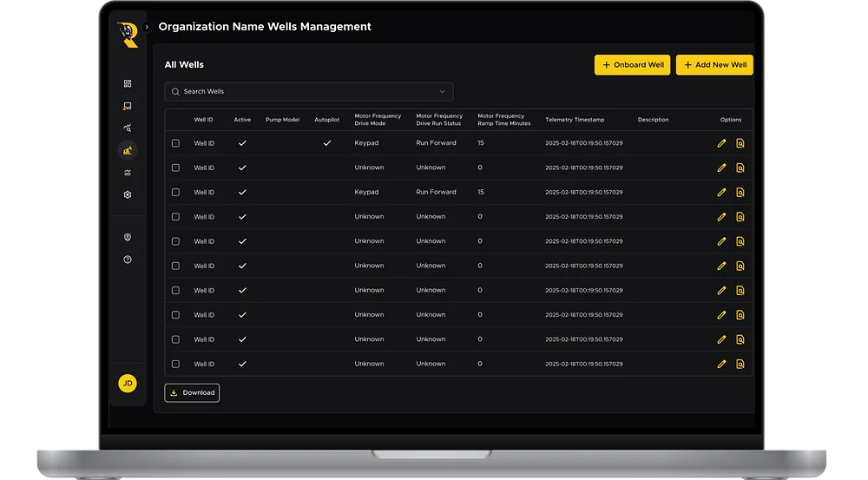Viewport: 868px width, 480px height.
Task: Click the company logo in the sidebar
Action: tap(128, 35)
